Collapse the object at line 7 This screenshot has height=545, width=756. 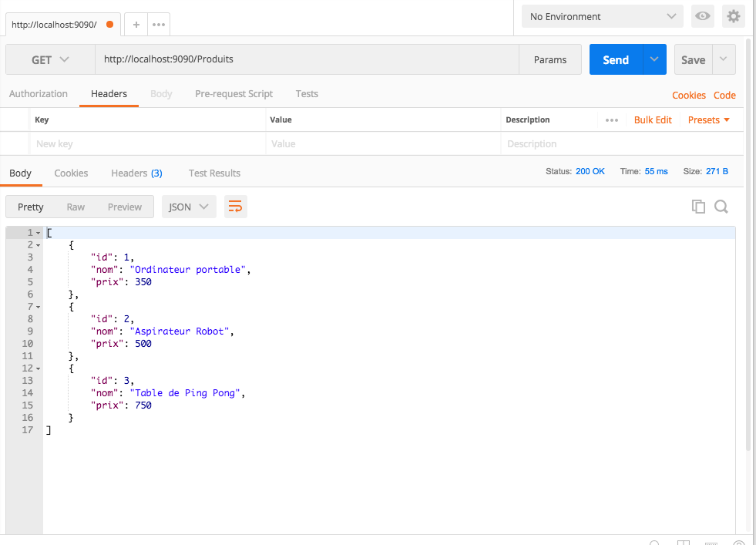point(38,308)
